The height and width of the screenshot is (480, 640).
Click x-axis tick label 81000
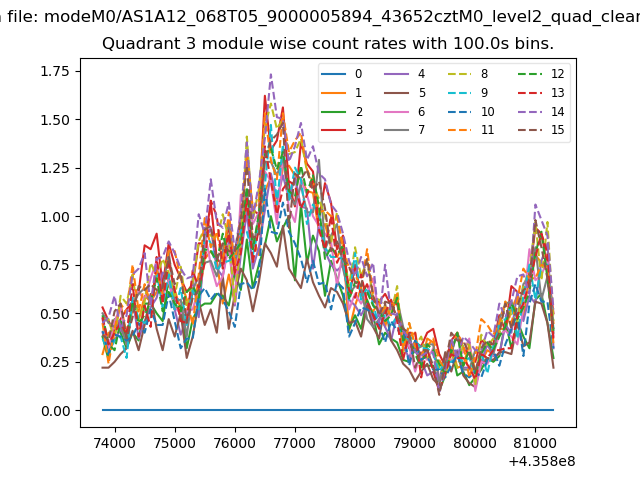[x=535, y=443]
